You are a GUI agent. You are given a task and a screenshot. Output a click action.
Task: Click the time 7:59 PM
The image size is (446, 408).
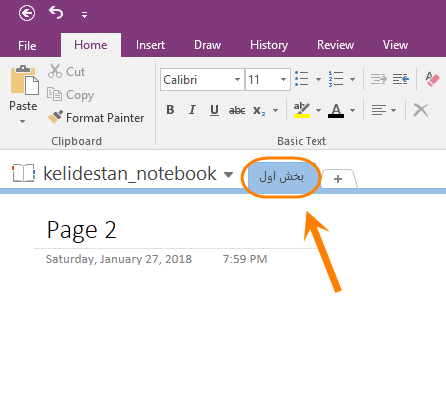click(x=245, y=259)
